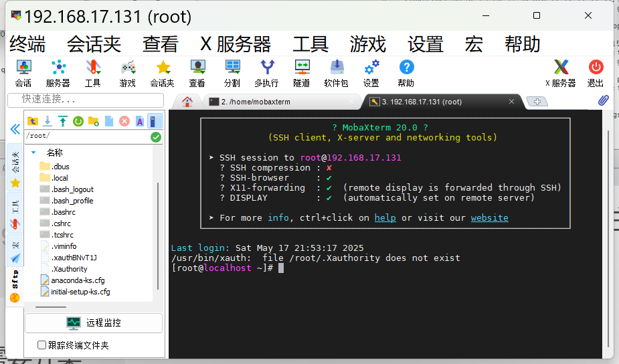
Task: Click the 查看 (View) toolbar icon
Action: point(197,73)
